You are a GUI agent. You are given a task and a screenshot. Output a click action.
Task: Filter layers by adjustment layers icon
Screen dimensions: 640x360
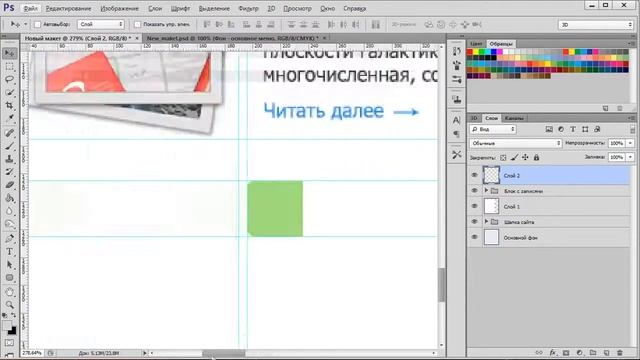point(561,129)
